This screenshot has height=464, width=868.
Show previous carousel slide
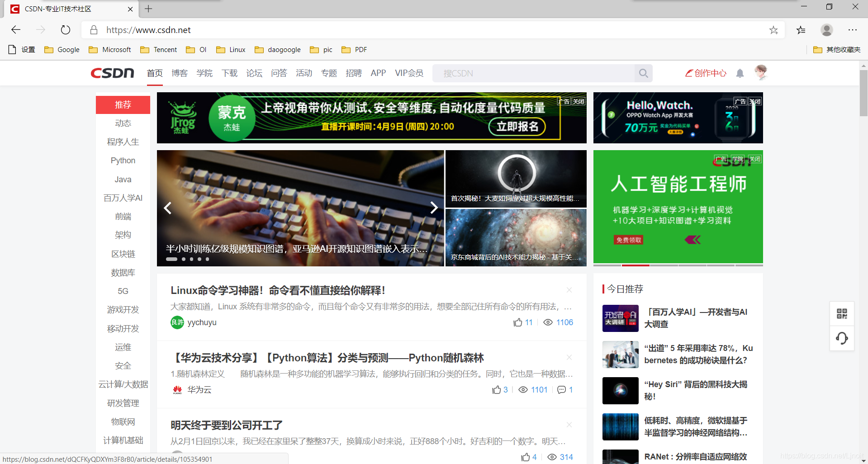(x=168, y=208)
